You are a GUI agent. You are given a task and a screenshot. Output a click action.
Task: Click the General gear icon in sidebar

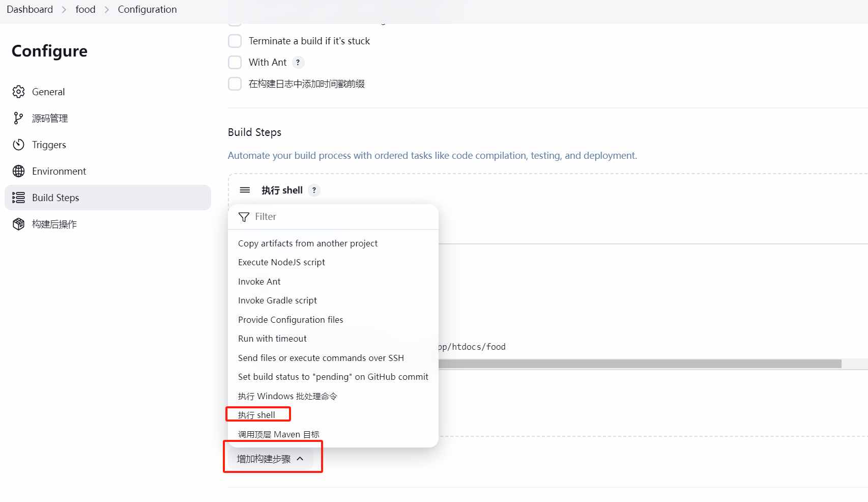point(19,92)
